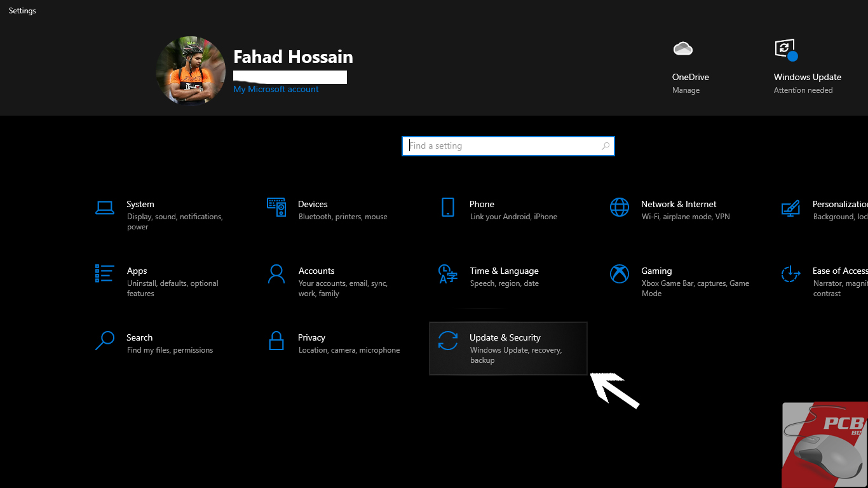Viewport: 868px width, 488px height.
Task: Click 'Display, sound, notifications, power' description
Action: [175, 222]
